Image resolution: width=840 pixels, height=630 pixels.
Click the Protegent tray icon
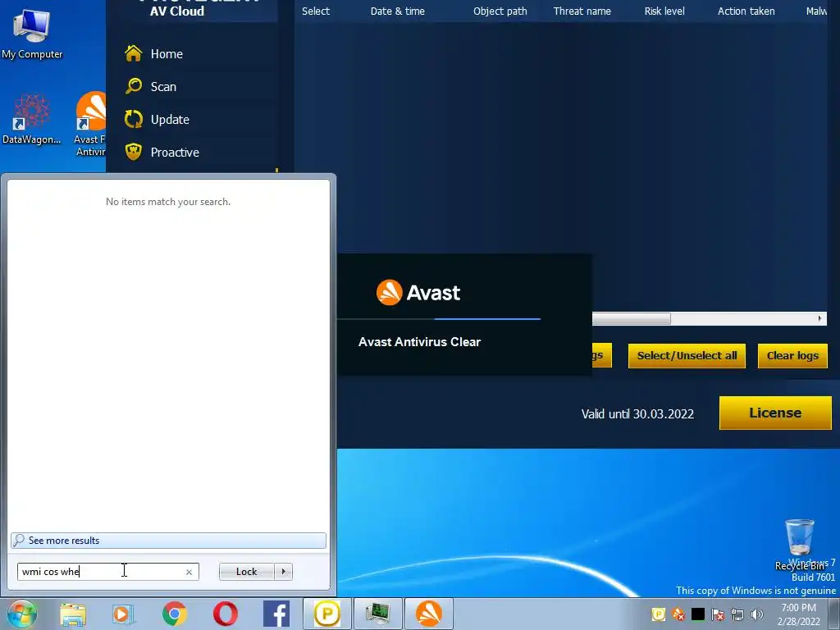pyautogui.click(x=659, y=614)
